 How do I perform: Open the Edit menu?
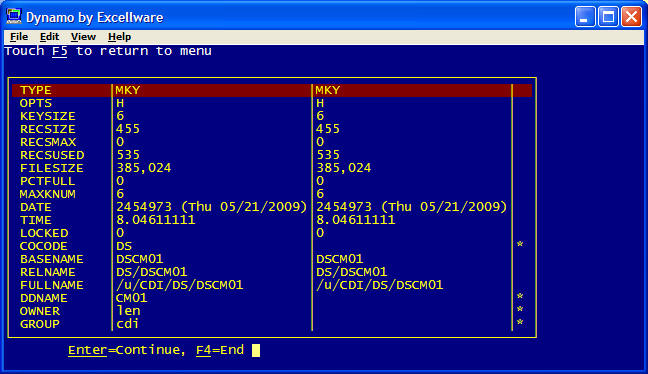point(49,37)
